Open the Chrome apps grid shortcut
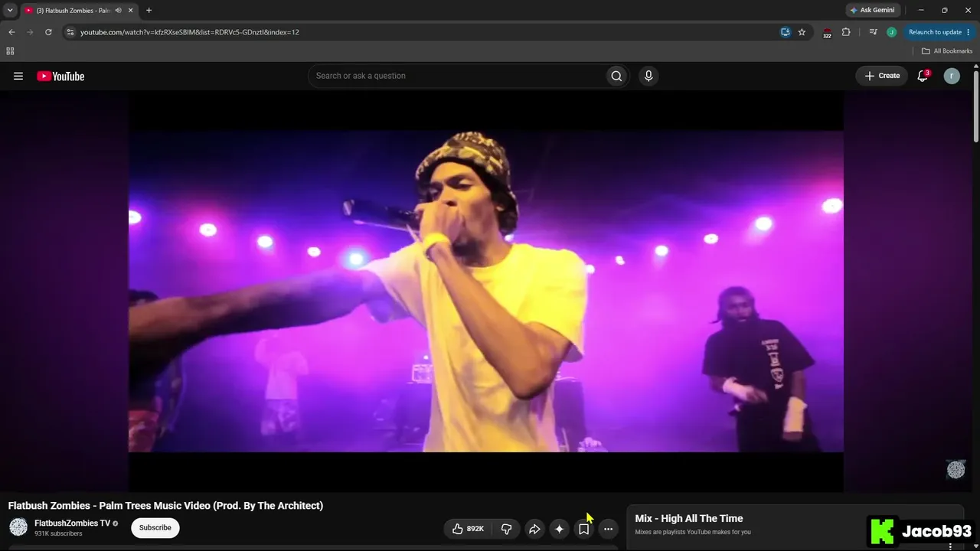Image resolution: width=980 pixels, height=551 pixels. pos(10,51)
